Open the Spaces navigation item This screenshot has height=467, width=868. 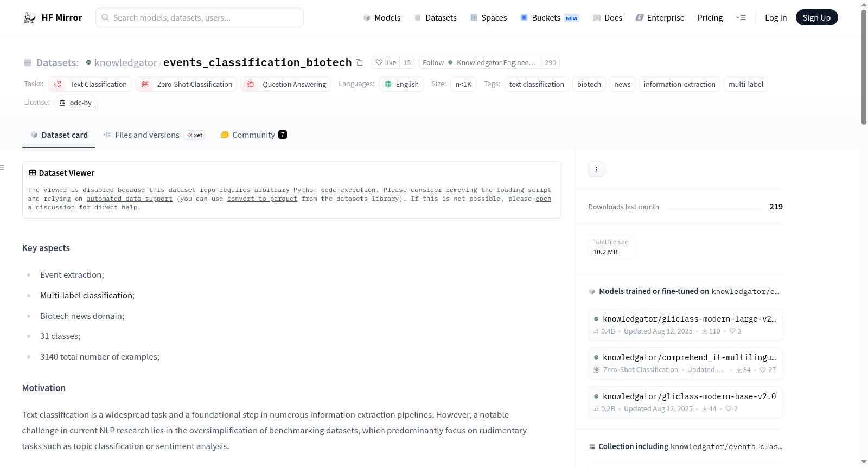[488, 18]
